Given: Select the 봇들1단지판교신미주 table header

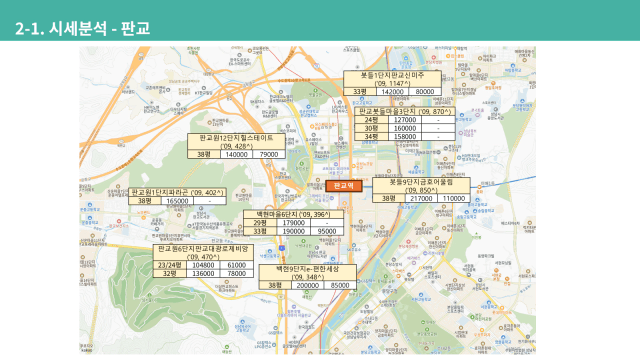Looking at the screenshot, I should click(x=392, y=79).
